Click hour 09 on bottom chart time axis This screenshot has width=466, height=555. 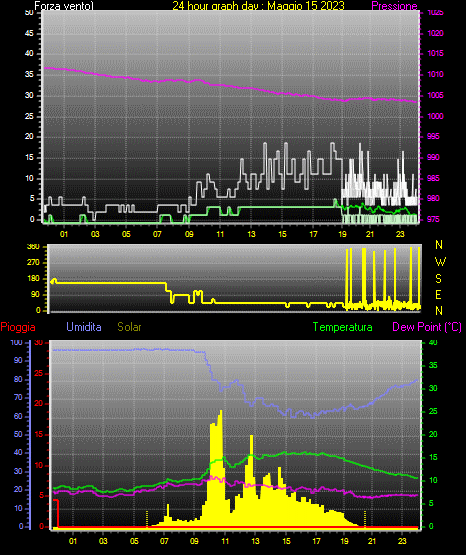[194, 541]
